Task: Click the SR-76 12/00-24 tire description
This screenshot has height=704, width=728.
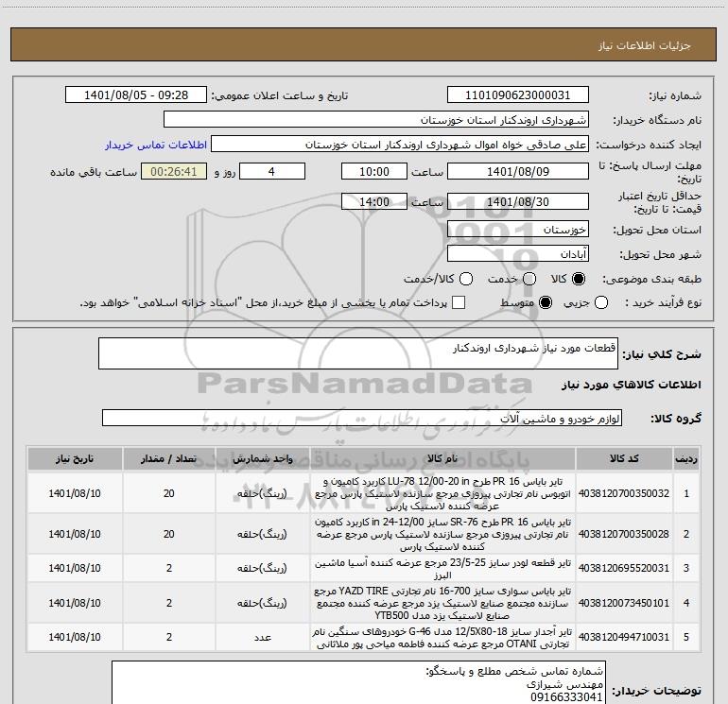Action: [x=442, y=534]
